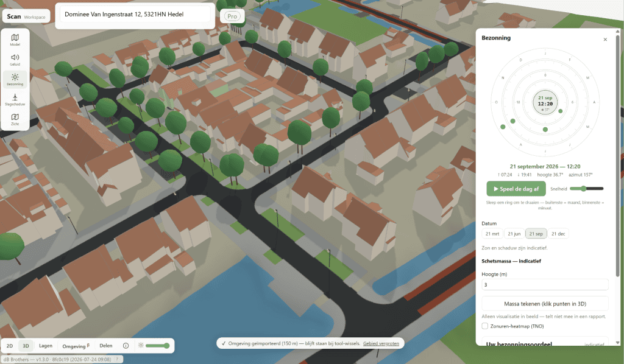Enable the Zonuren-heatmap (TNO) checkbox

484,326
